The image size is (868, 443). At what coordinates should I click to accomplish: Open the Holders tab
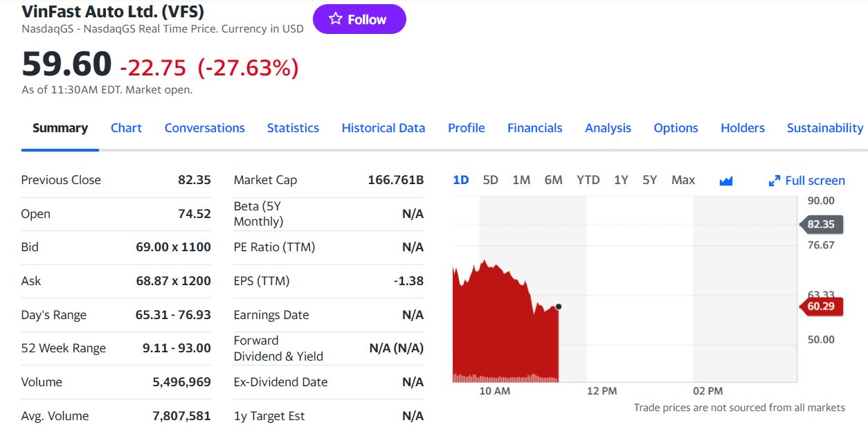(x=742, y=128)
